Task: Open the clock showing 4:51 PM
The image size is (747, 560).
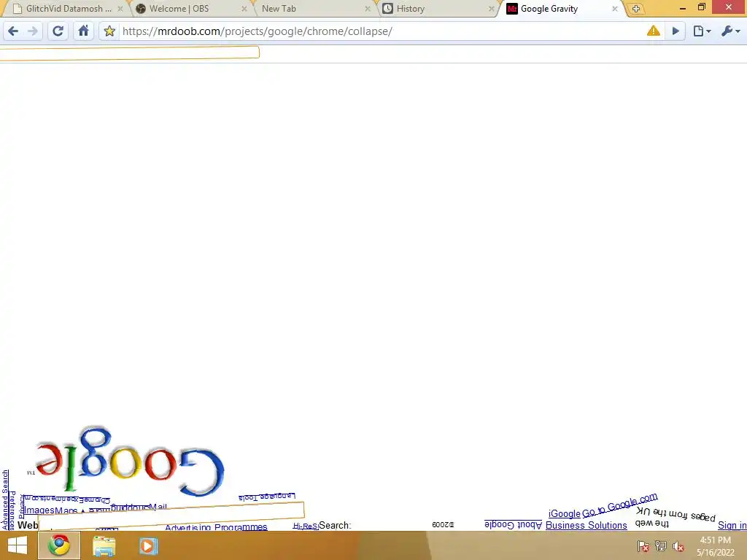Action: pos(715,545)
